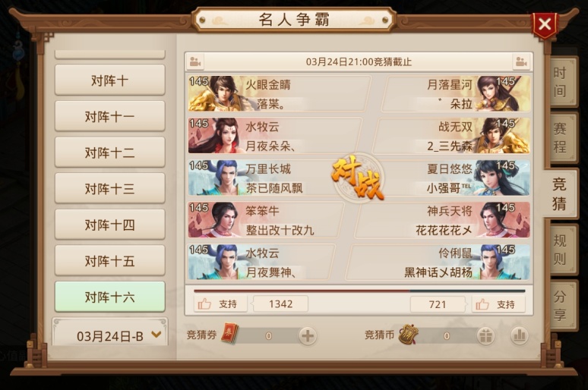Tap the plus icon beside 竞猜券
Image resolution: width=588 pixels, height=390 pixels.
308,335
